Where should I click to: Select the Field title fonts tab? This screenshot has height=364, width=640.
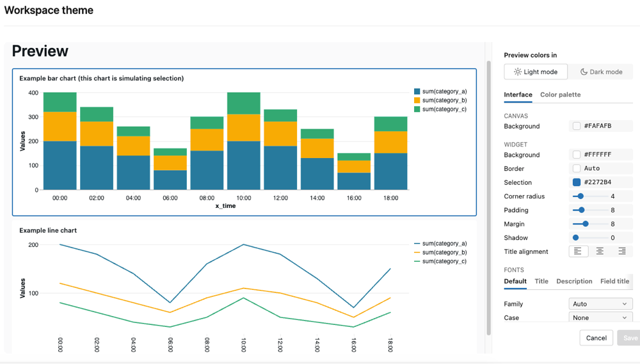[x=614, y=281]
